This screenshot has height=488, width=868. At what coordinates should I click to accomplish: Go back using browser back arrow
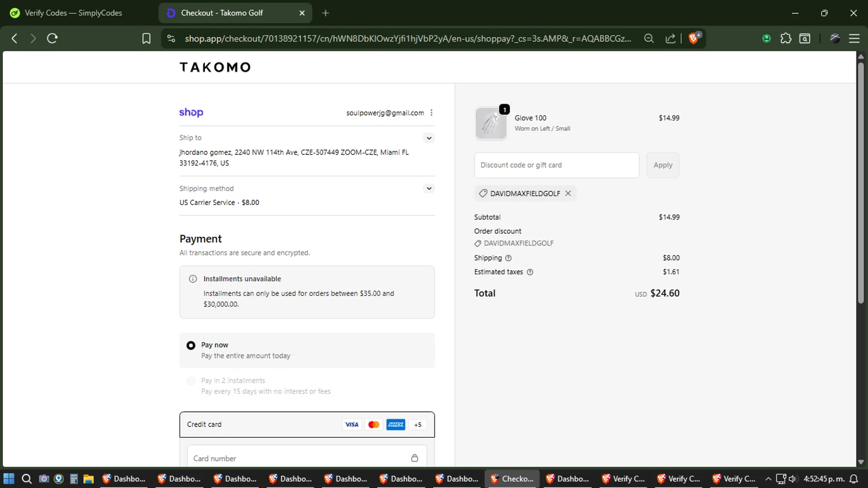click(x=14, y=38)
